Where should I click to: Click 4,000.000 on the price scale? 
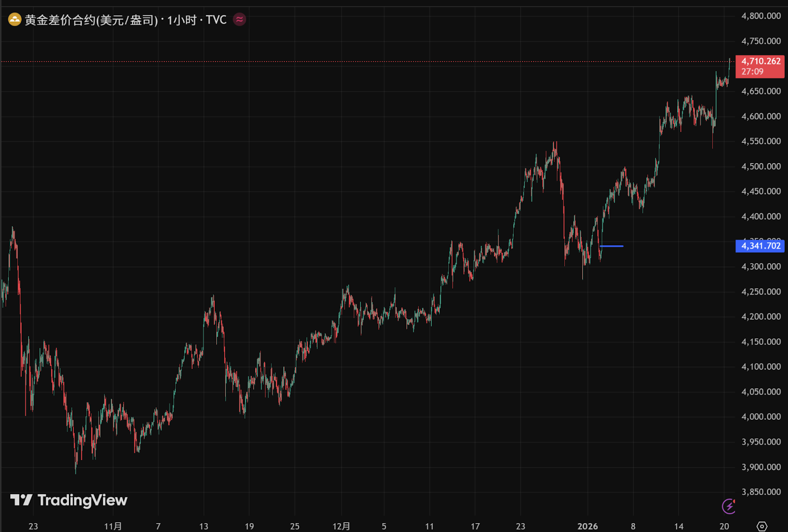(x=761, y=417)
